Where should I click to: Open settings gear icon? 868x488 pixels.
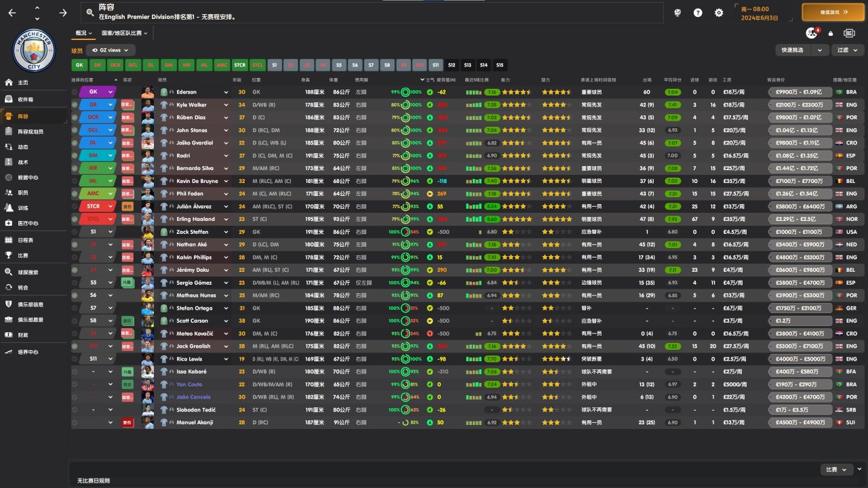point(719,13)
